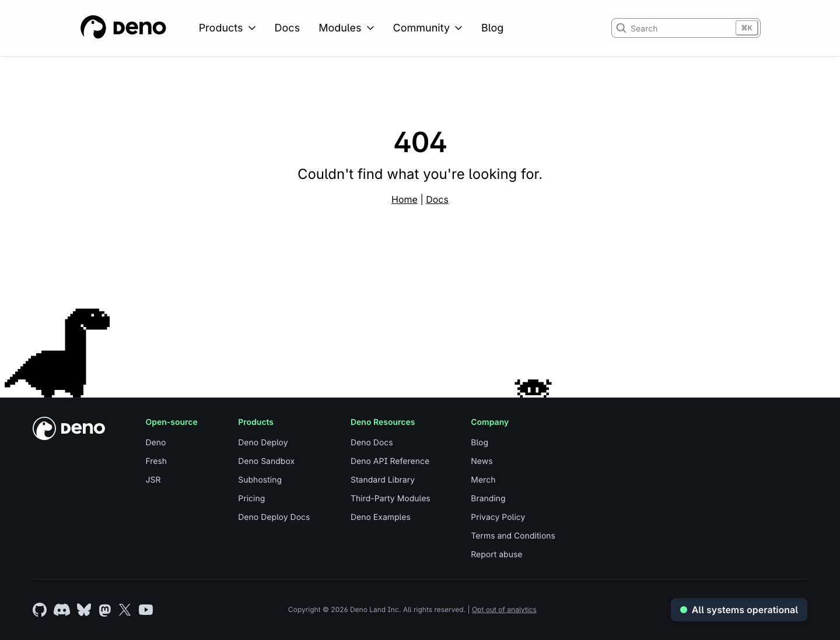
Task: Click the magnifier icon in the search box
Action: click(x=621, y=28)
